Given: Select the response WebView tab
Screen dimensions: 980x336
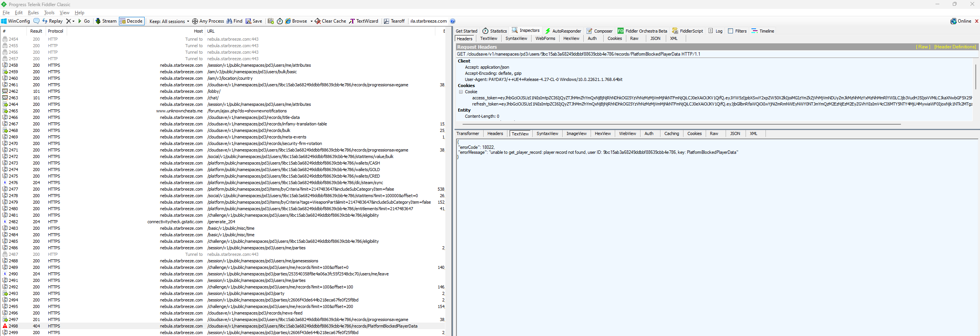Looking at the screenshot, I should coord(628,133).
